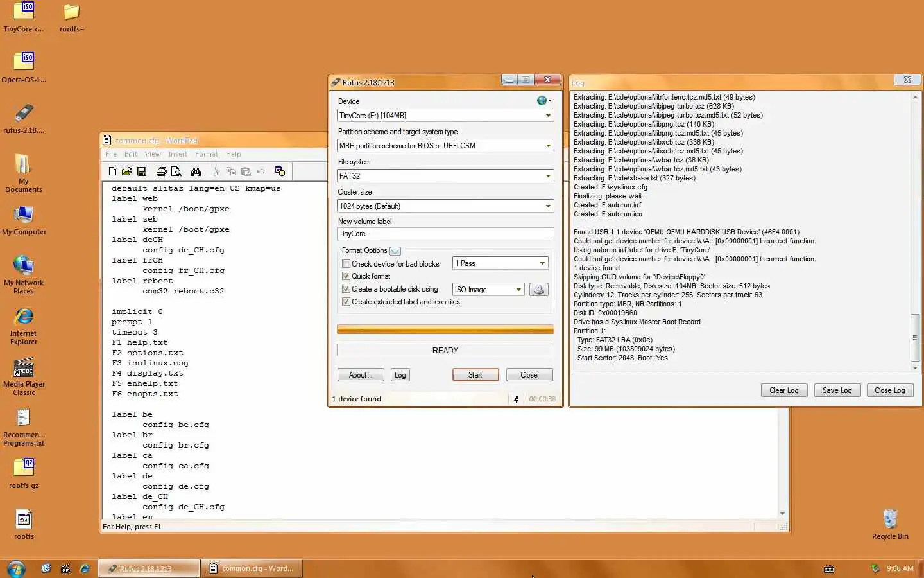Open the Edit menu in WordPad
Screen dimensions: 924x578
pos(131,155)
